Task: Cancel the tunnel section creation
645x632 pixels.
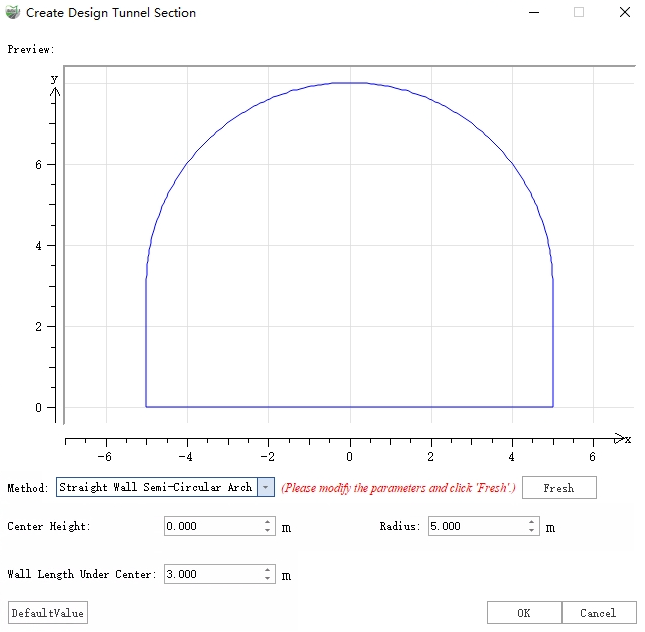Action: click(598, 612)
